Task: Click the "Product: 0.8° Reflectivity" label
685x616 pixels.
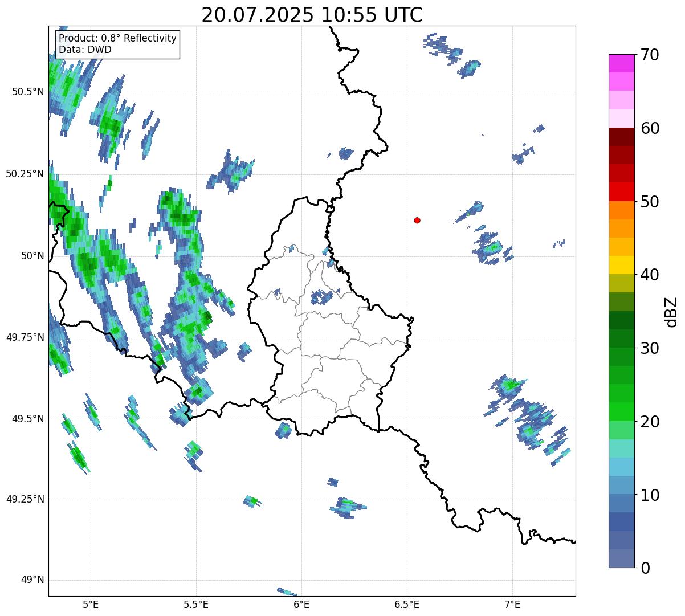Action: click(x=118, y=38)
